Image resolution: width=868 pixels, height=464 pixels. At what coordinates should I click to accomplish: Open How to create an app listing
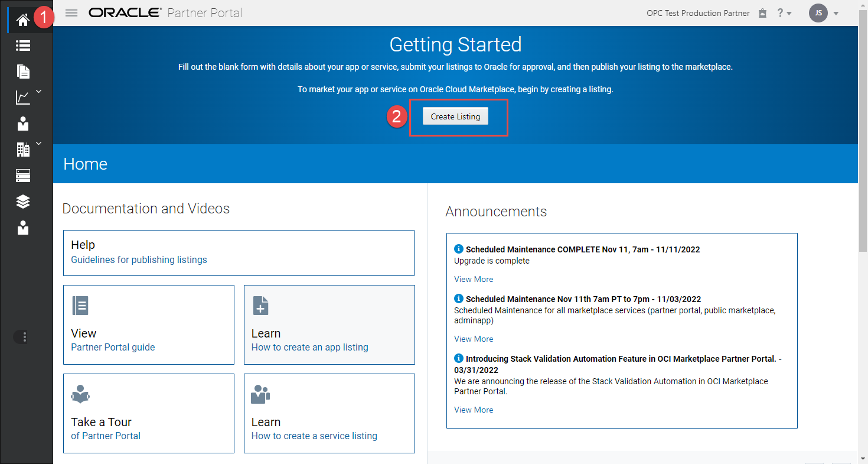point(309,347)
